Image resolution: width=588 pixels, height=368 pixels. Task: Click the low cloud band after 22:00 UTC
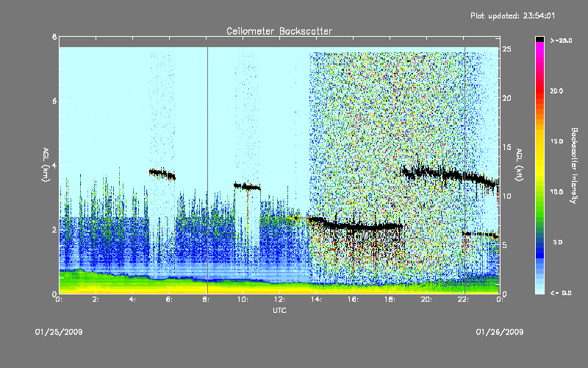(x=480, y=235)
